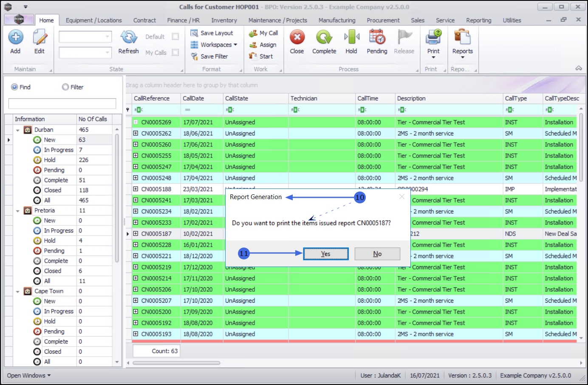Toggle the Default state checkbox
The height and width of the screenshot is (385, 588).
click(x=175, y=37)
